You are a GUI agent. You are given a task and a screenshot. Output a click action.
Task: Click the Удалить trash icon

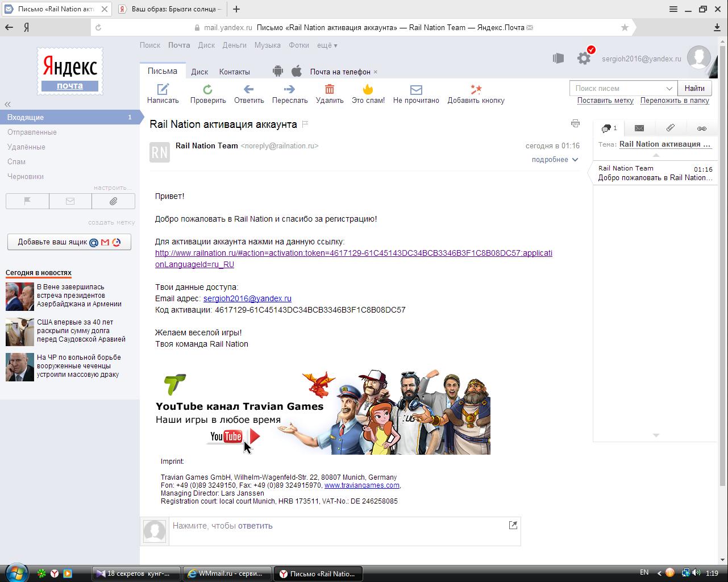click(x=330, y=89)
